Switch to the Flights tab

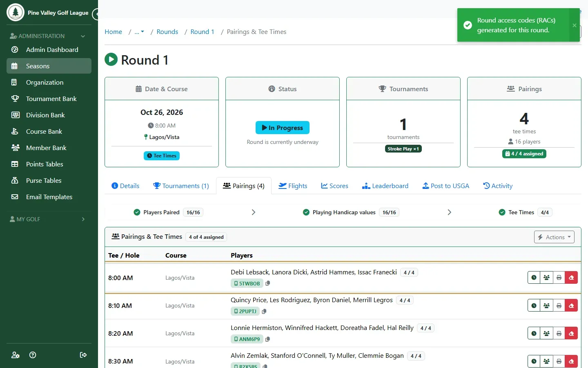(x=293, y=186)
